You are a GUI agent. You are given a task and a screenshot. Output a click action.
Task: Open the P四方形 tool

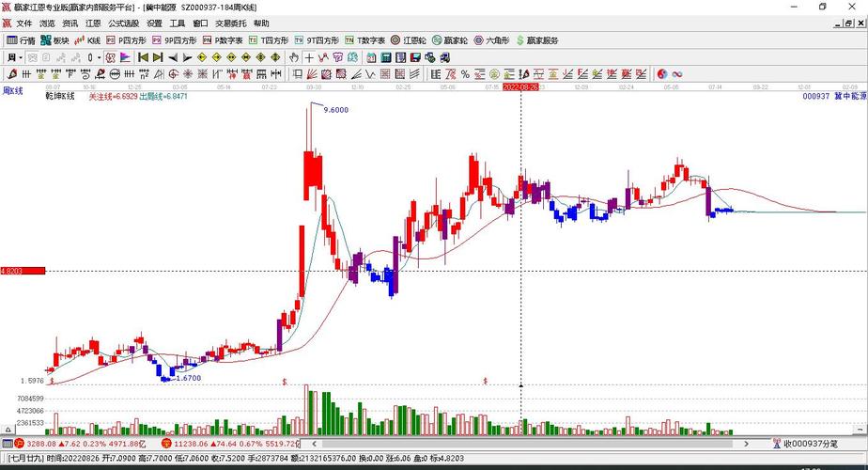coord(126,40)
